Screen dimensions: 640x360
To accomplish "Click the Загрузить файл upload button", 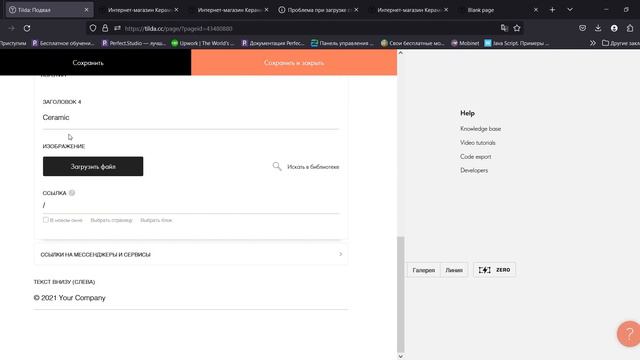I will 93,167.
